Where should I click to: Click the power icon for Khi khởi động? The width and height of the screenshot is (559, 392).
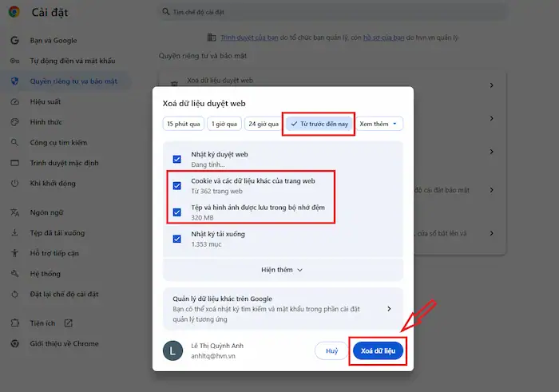14,183
